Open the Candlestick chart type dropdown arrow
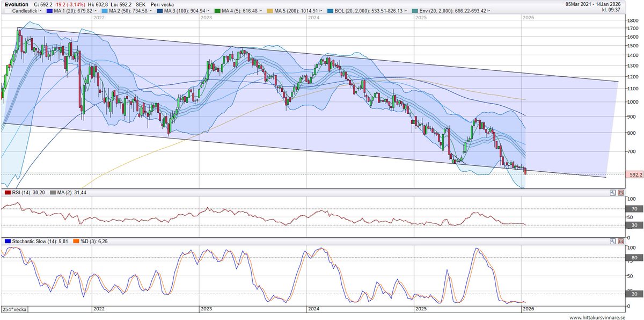 (x=39, y=11)
